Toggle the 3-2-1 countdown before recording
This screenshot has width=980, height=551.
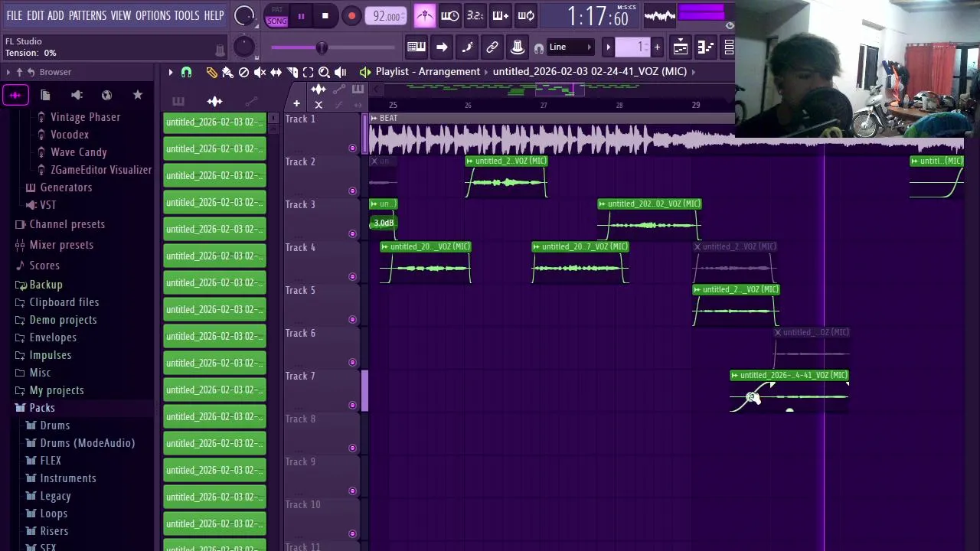pos(475,15)
